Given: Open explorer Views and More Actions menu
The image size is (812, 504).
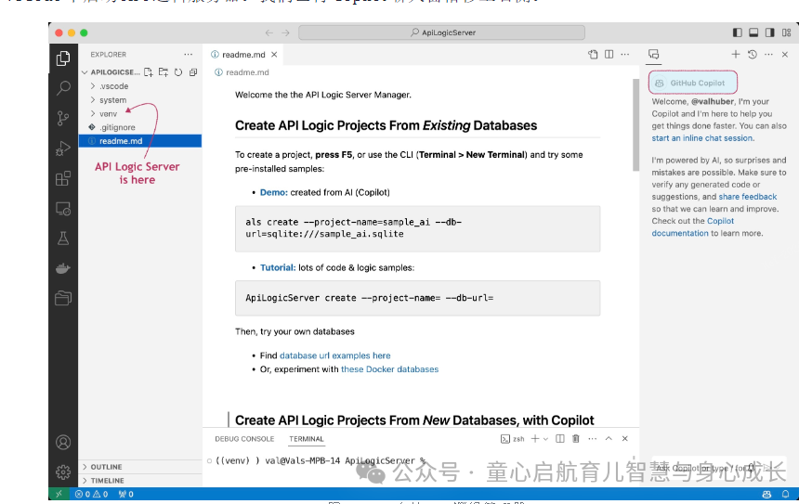Looking at the screenshot, I should point(188,54).
